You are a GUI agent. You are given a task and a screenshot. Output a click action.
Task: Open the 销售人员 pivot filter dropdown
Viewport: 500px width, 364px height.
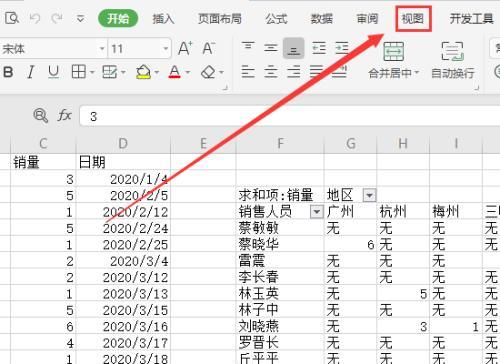click(317, 212)
